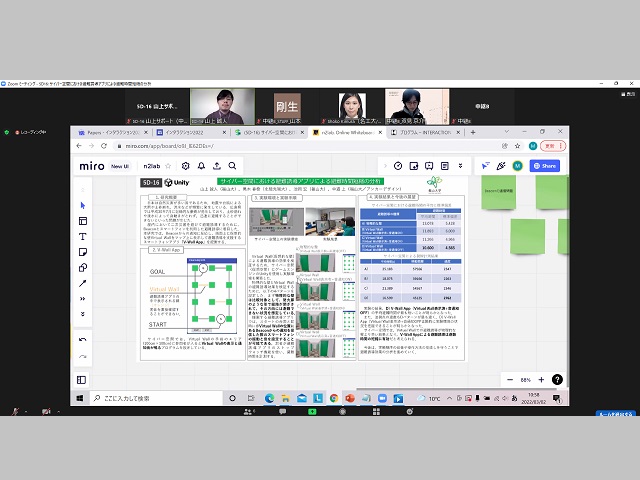Open board search magnifier icon
Screen dimensions: 640x480
(x=232, y=165)
